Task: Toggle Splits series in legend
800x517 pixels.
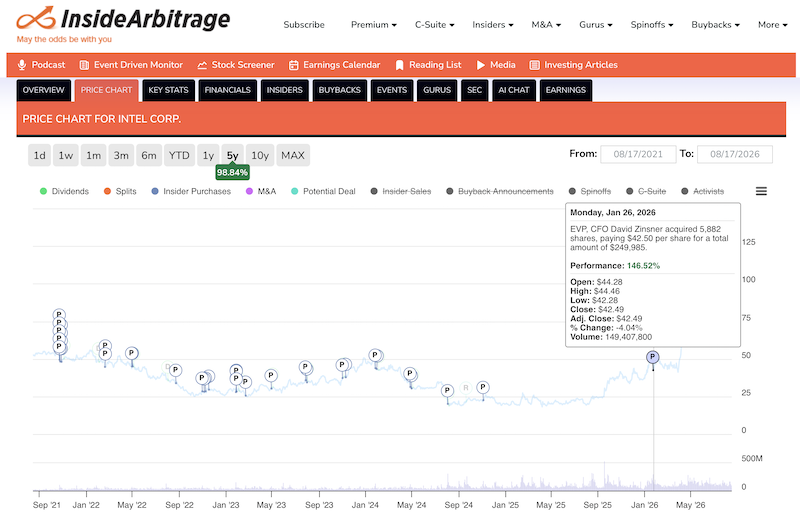Action: pos(120,191)
